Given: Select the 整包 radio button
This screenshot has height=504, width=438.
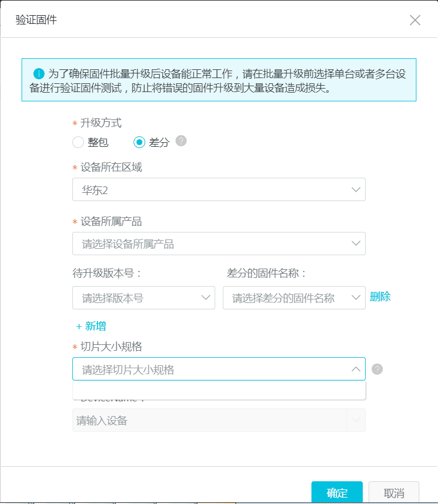Looking at the screenshot, I should 78,142.
